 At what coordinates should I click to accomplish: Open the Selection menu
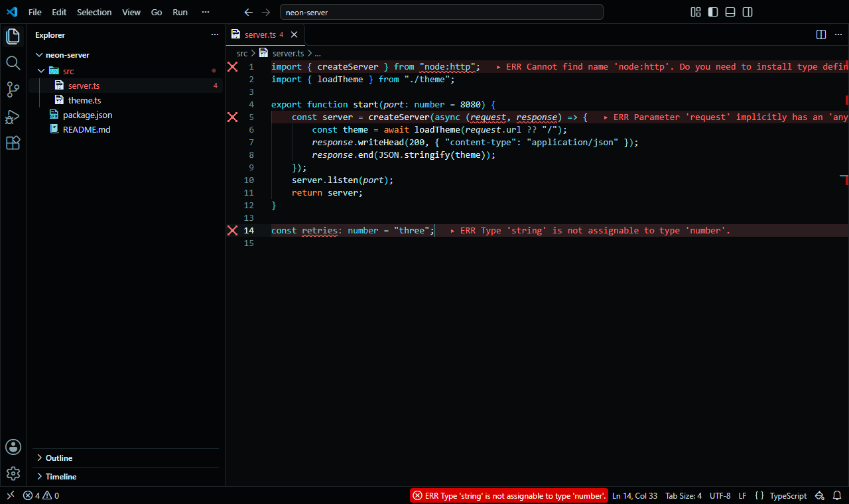tap(94, 12)
